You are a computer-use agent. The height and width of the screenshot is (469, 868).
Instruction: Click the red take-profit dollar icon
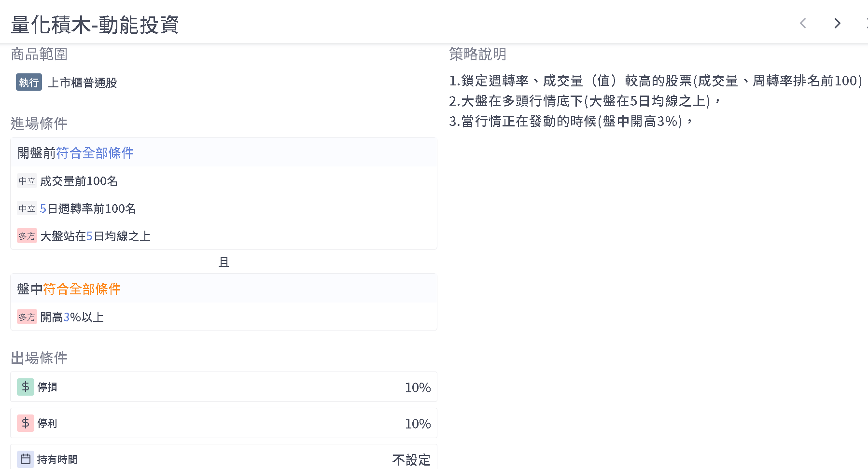[x=26, y=423]
